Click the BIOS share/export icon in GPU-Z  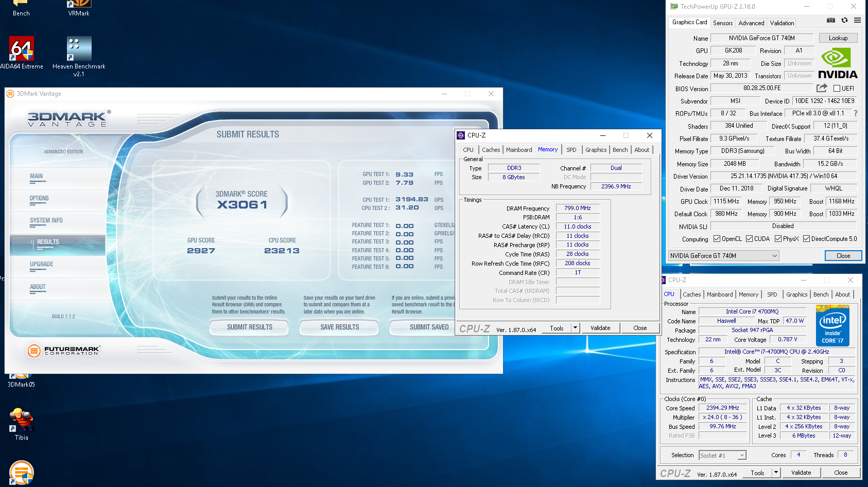[x=822, y=88]
